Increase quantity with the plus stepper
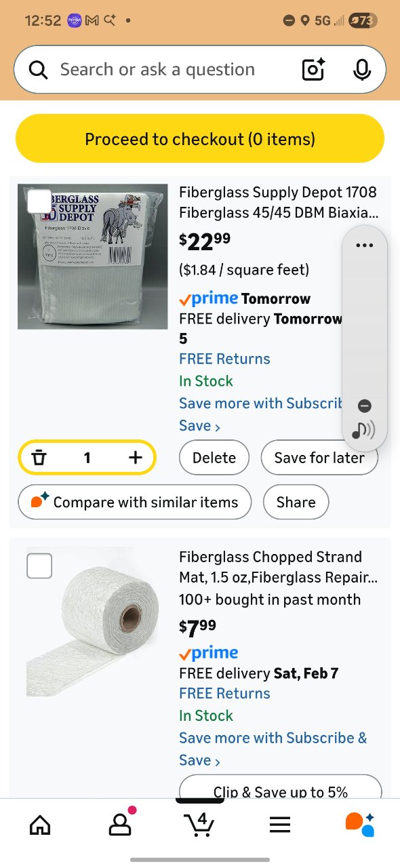This screenshot has height=868, width=400. pyautogui.click(x=134, y=457)
